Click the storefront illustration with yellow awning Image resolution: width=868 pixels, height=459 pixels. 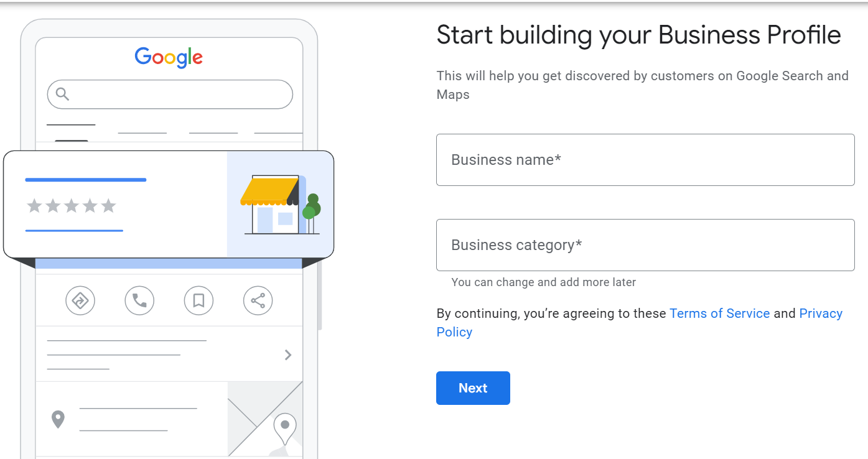pyautogui.click(x=280, y=206)
